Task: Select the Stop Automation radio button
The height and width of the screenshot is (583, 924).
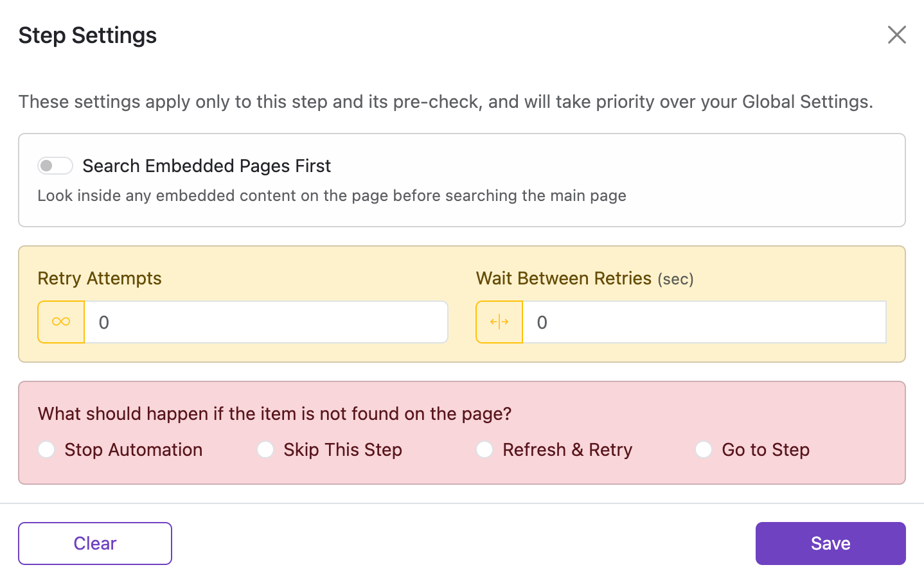Action: [46, 449]
